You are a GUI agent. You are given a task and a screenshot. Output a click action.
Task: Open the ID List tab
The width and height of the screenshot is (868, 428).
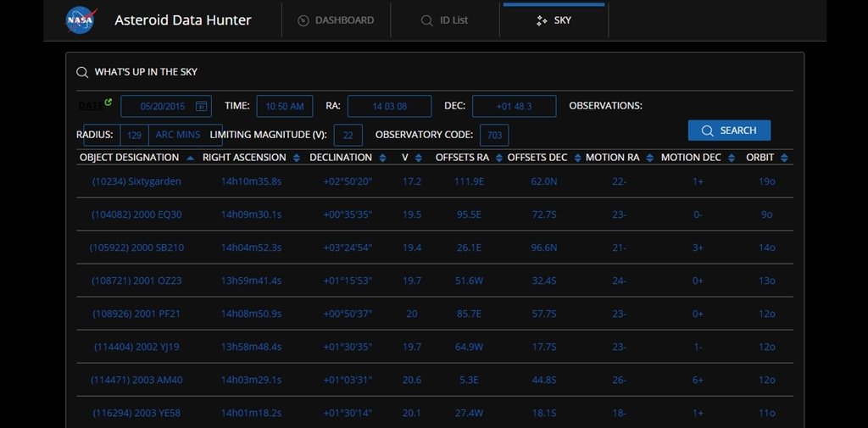444,20
